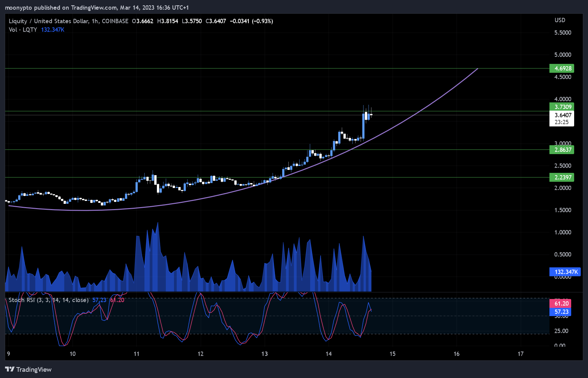Click the 1.0000 price axis tick
The image size is (588, 378).
click(563, 232)
